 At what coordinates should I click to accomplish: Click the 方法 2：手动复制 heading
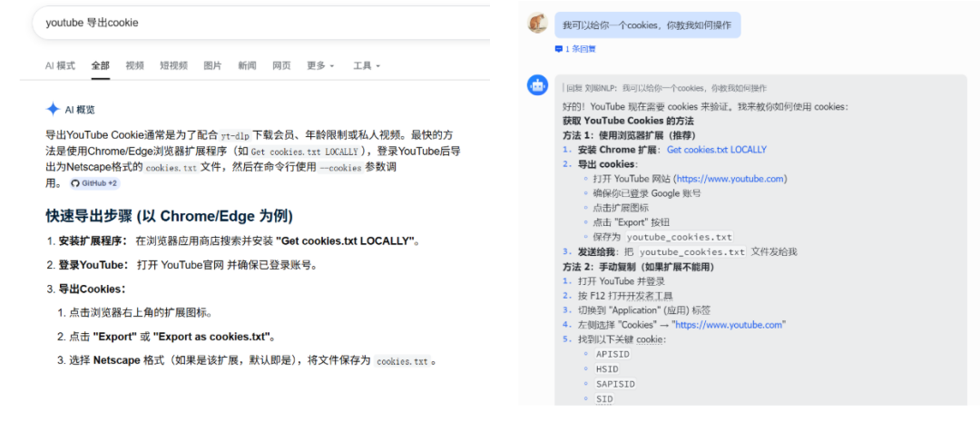click(x=638, y=267)
